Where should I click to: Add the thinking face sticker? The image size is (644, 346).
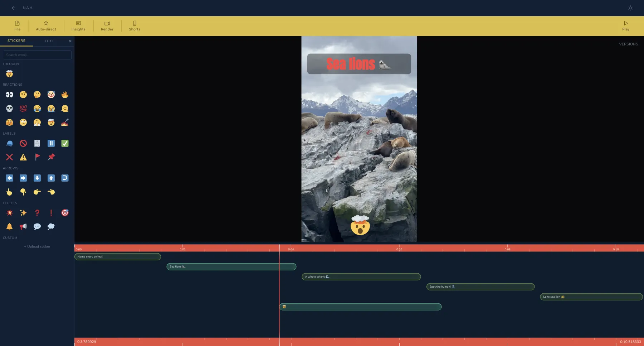click(x=37, y=95)
